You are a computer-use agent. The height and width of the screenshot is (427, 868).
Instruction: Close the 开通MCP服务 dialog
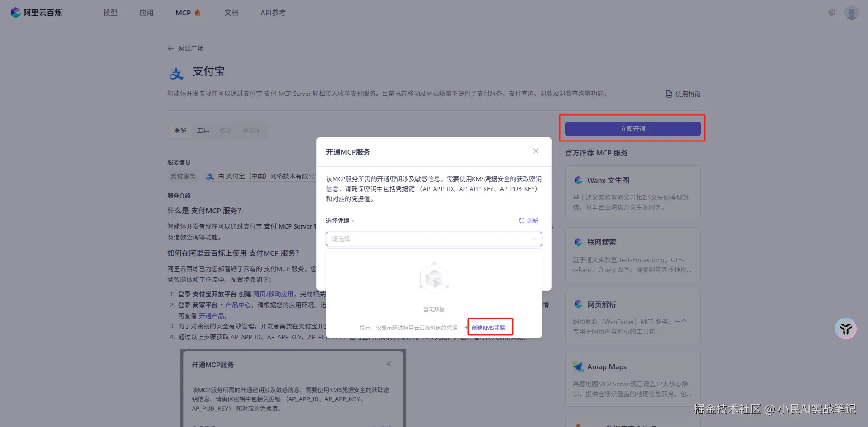(x=536, y=151)
